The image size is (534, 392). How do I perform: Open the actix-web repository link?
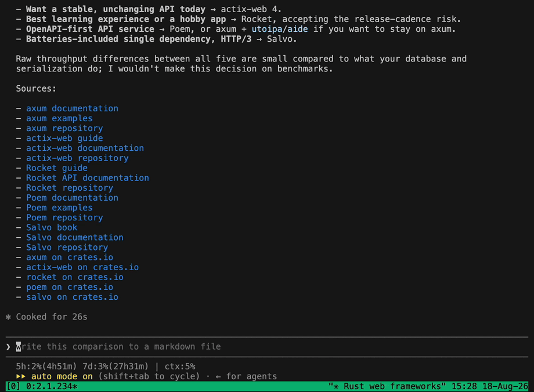[77, 158]
